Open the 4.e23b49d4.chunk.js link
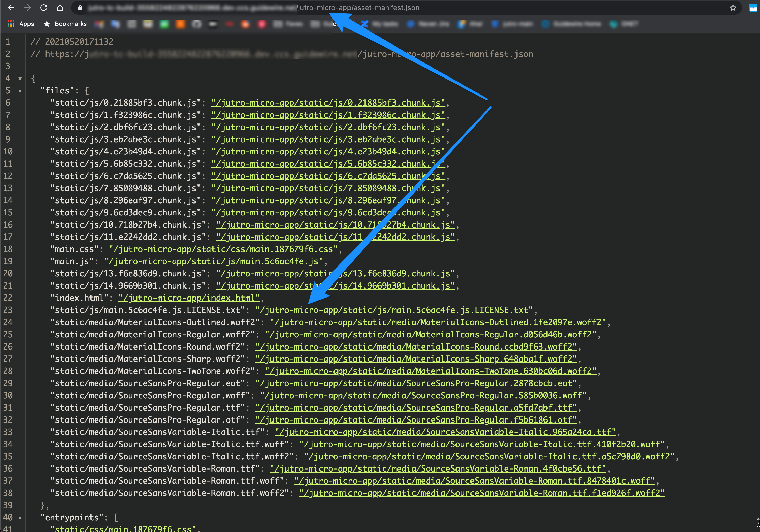The width and height of the screenshot is (760, 532). click(328, 151)
